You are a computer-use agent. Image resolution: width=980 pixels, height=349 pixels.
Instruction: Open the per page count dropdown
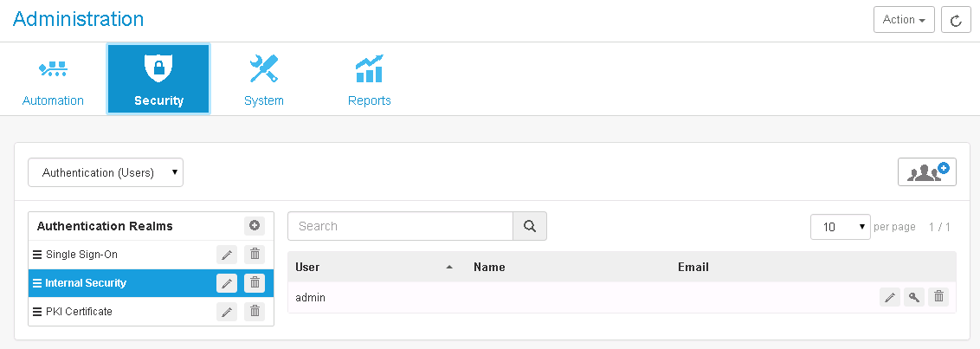840,226
